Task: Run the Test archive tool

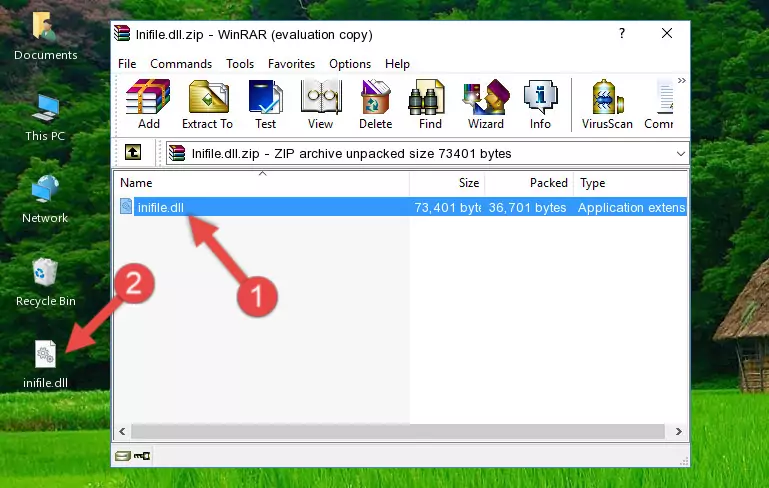Action: tap(265, 104)
